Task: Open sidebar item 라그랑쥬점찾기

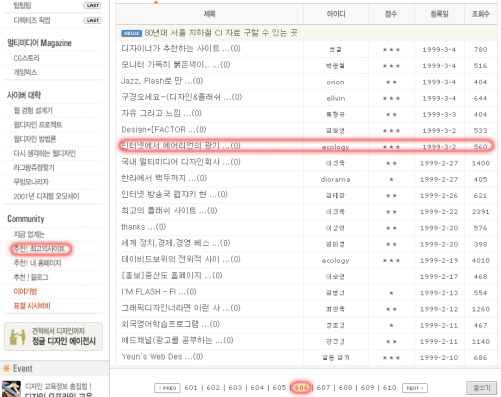Action: point(34,168)
